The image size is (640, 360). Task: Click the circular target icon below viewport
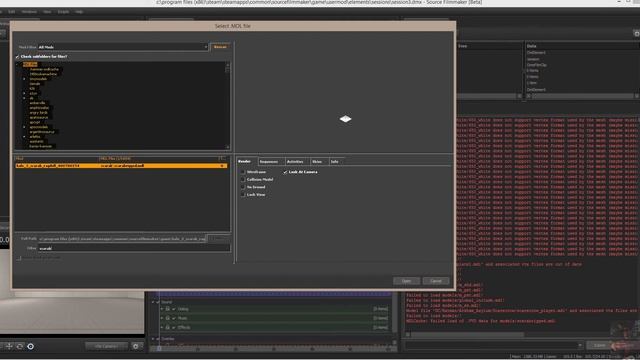pyautogui.click(x=31, y=346)
